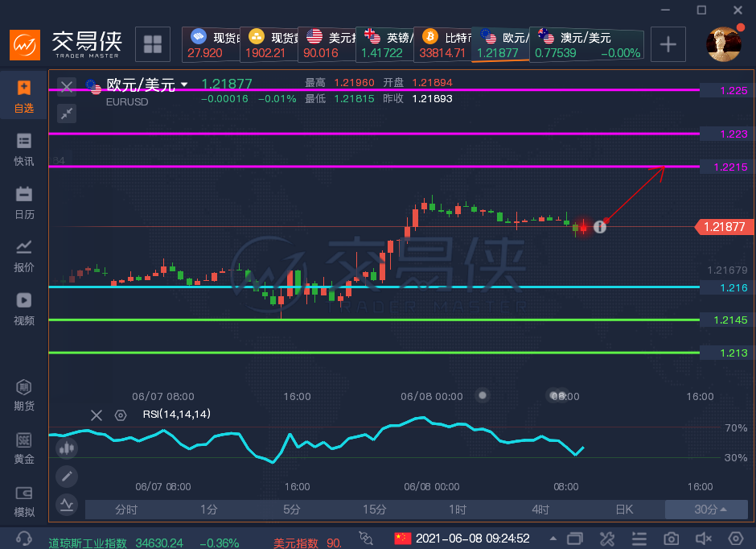
Task: Open the tools wrench icon in status bar
Action: tap(606, 539)
